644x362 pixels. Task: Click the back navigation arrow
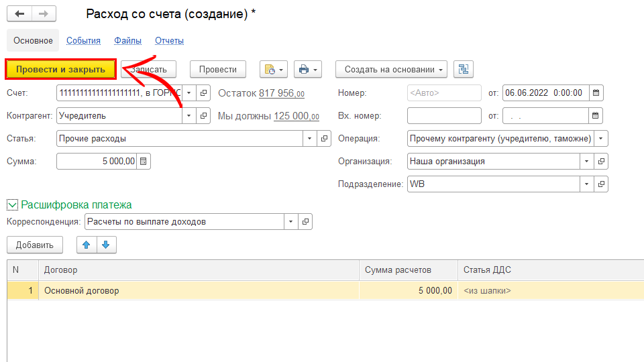(x=19, y=14)
